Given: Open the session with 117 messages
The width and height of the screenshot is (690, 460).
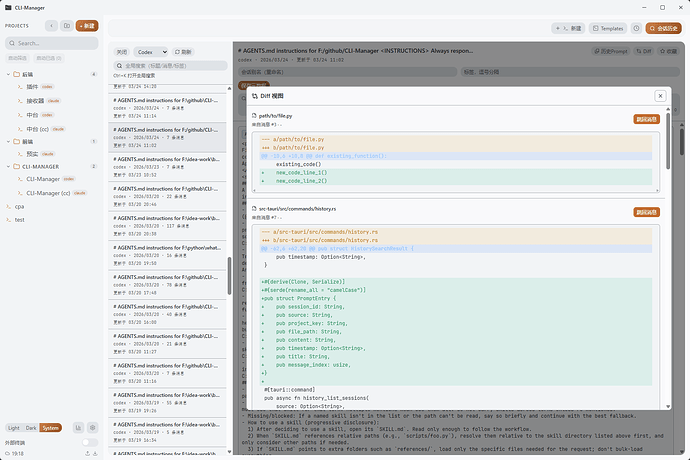Looking at the screenshot, I should click(167, 225).
